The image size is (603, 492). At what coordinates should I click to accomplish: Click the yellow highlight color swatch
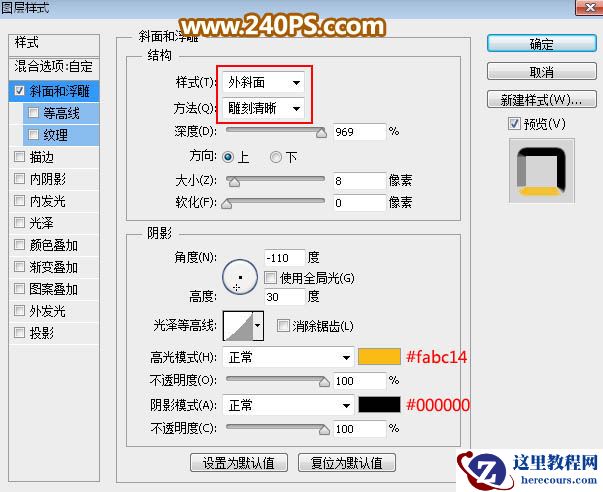pos(379,357)
